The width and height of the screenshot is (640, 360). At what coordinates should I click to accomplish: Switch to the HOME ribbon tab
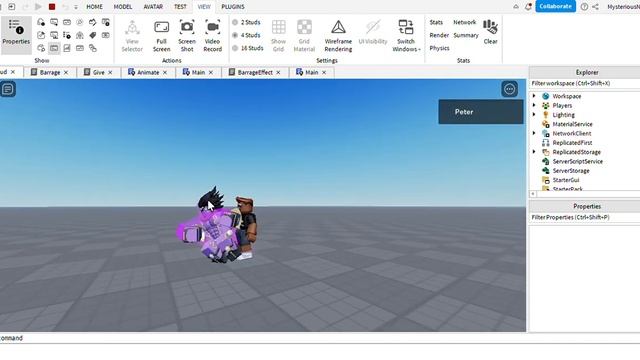point(94,7)
